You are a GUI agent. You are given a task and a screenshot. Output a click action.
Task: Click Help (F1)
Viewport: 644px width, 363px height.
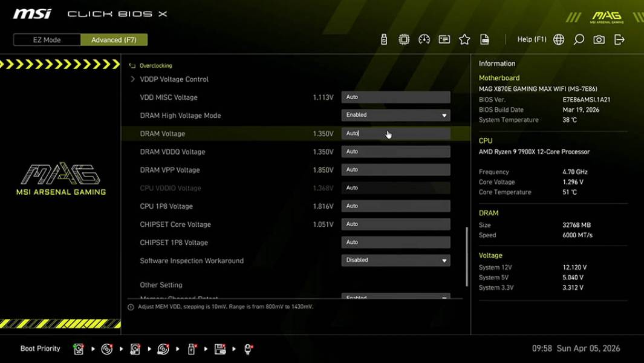tap(531, 39)
